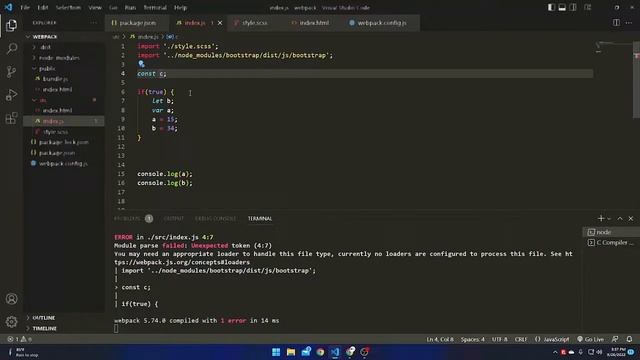Click the lightbulb code action on line 3

pos(141,64)
